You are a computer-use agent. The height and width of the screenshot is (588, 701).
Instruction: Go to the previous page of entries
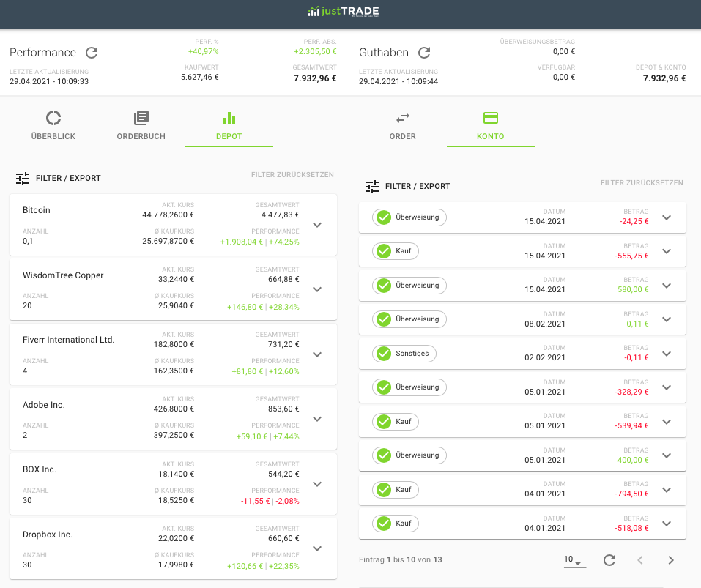coord(639,560)
